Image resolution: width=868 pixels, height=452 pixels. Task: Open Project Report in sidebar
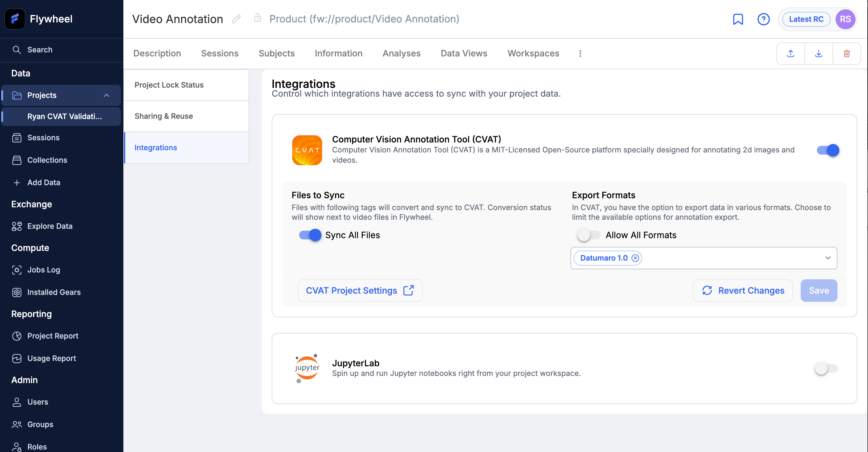pyautogui.click(x=53, y=336)
